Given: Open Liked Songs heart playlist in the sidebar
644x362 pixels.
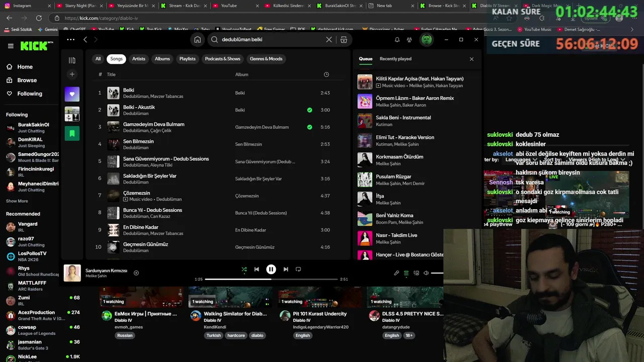Looking at the screenshot, I should click(72, 94).
